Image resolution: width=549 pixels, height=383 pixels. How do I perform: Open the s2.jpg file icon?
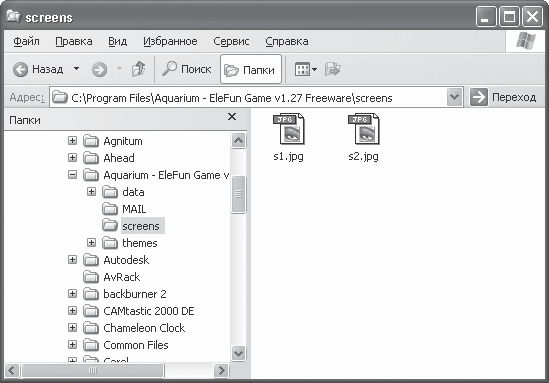[x=363, y=129]
